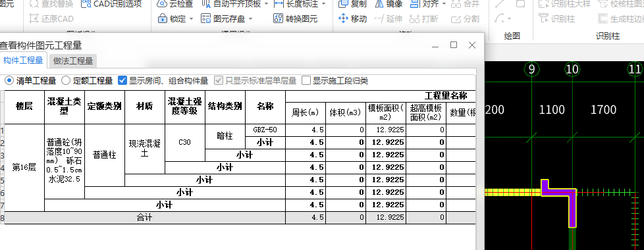Open dropdown arrow next to 自动平齐顶板

(x=266, y=4)
